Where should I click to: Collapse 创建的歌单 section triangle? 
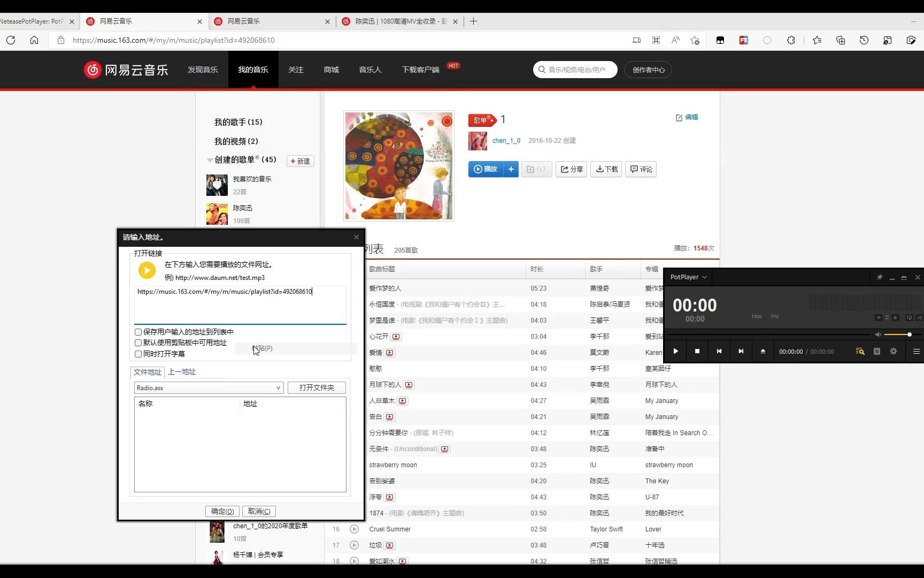click(x=210, y=160)
